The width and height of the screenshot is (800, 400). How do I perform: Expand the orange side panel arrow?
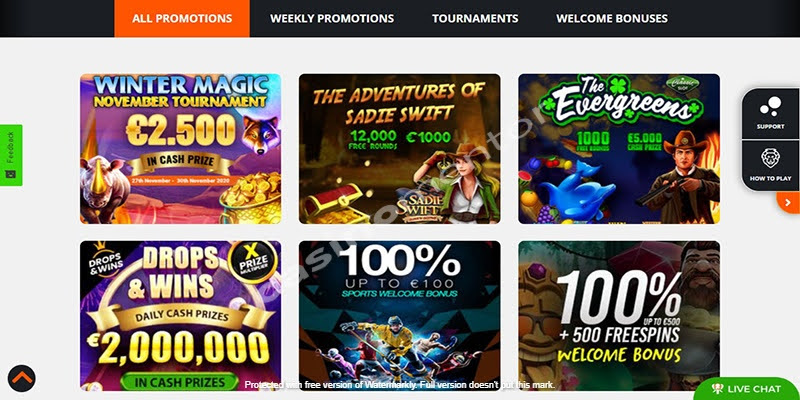[x=788, y=203]
